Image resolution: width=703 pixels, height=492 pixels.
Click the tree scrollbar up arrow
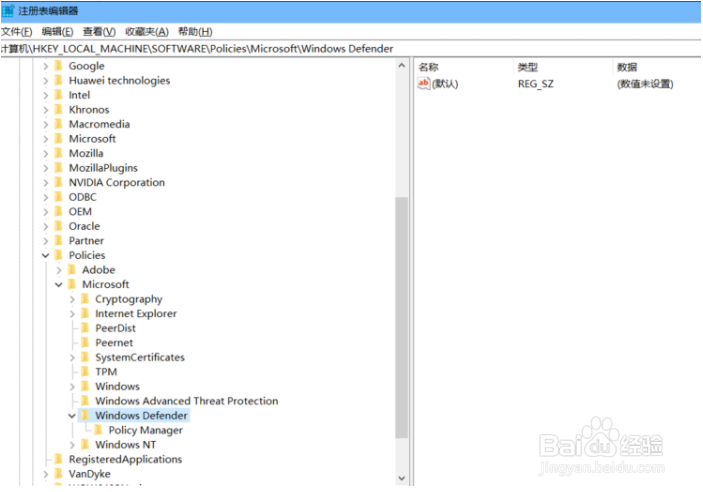pos(402,66)
